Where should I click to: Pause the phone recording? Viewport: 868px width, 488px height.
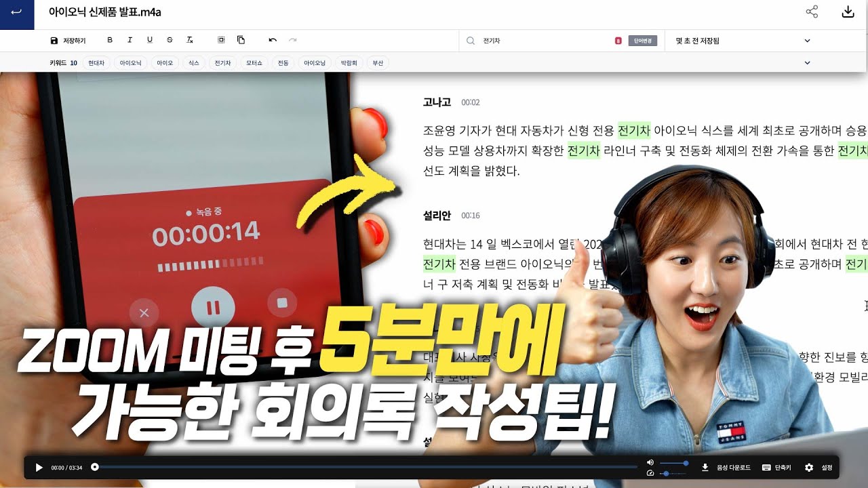coord(213,308)
